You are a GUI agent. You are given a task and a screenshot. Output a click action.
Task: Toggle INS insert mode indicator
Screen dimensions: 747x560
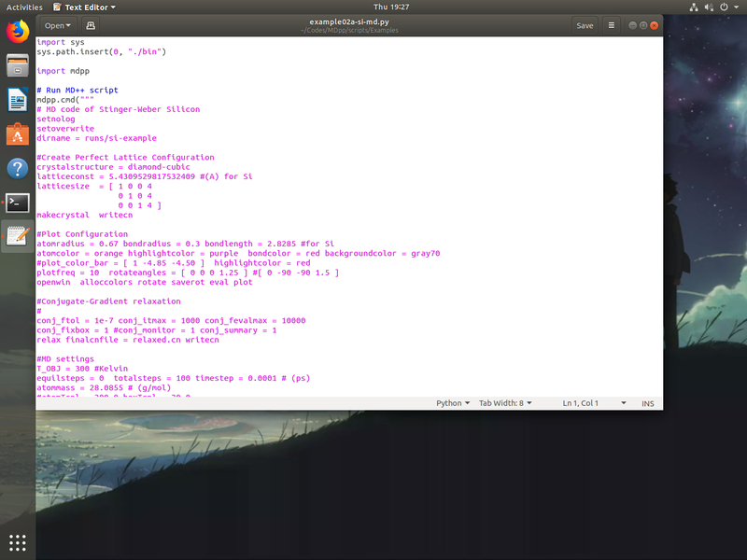(647, 403)
